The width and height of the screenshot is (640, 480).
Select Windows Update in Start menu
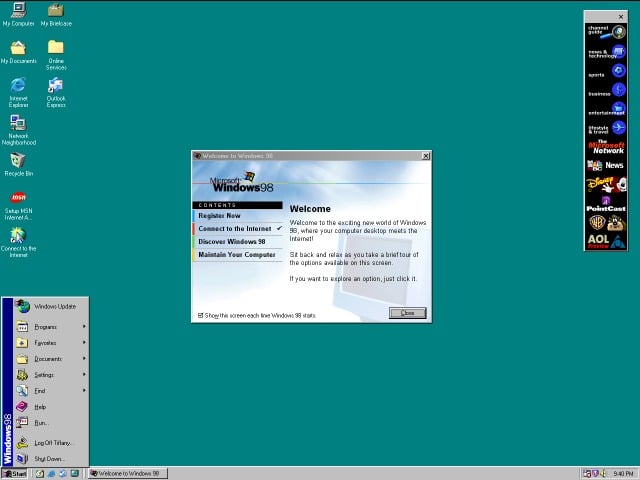[54, 306]
